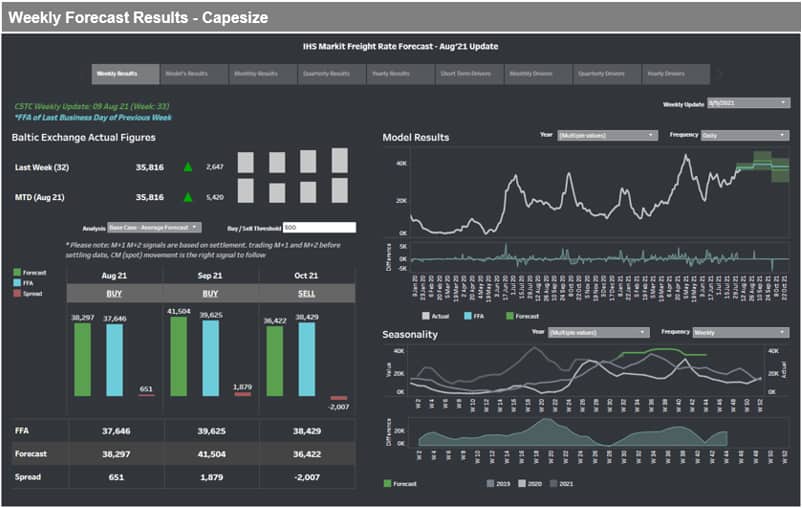Click the tab-scroll arrow right of Yearly Drivers
Viewport: 802px width, 508px height.
719,74
